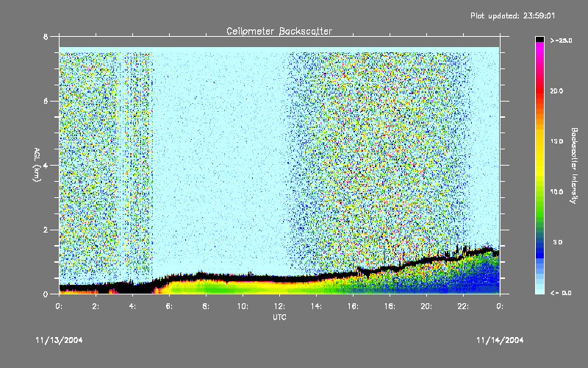588x368 pixels.
Task: Click the x-axis tick label '14:'
Action: (316, 306)
